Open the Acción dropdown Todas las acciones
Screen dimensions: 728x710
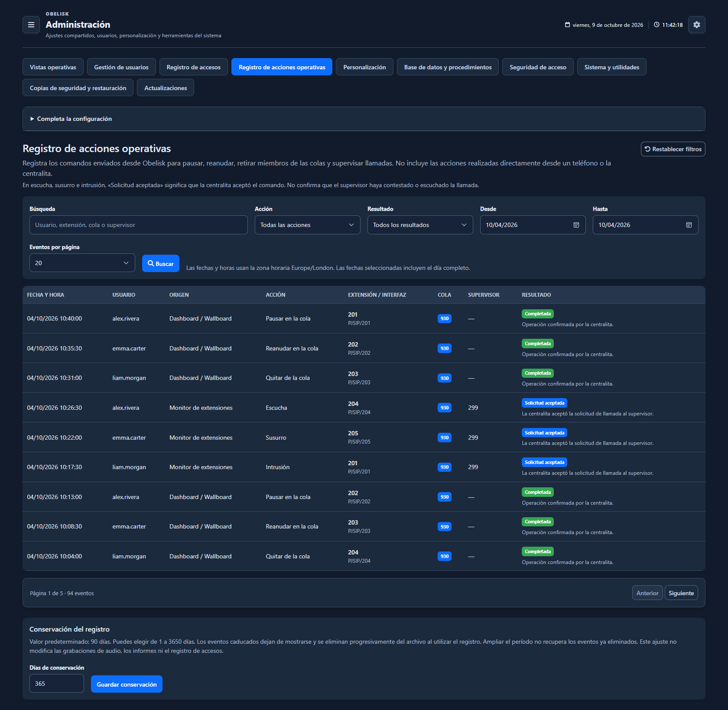308,225
